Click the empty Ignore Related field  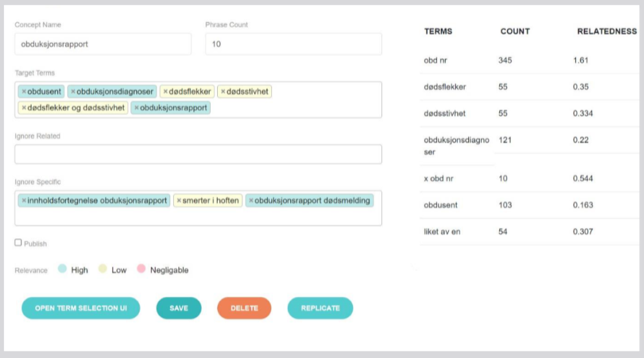(198, 154)
